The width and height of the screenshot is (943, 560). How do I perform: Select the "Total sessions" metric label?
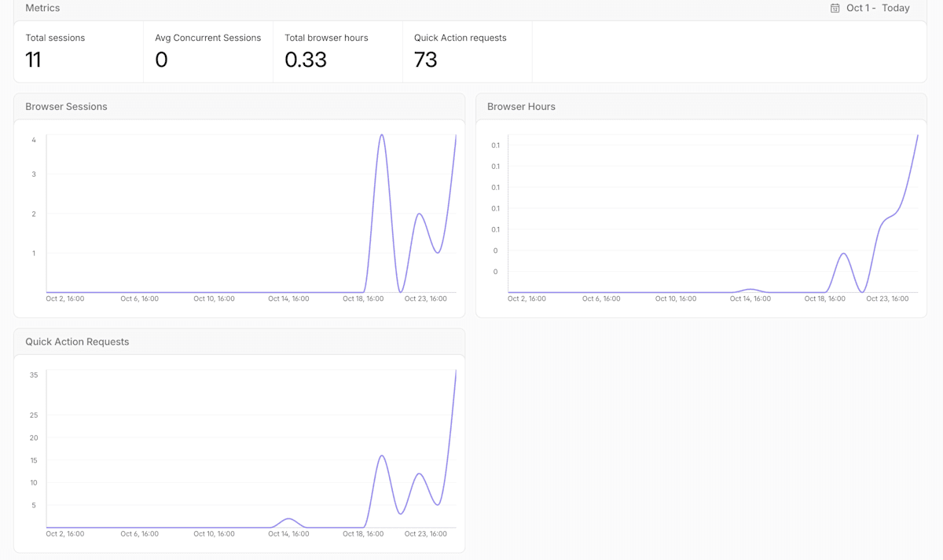[x=55, y=38]
